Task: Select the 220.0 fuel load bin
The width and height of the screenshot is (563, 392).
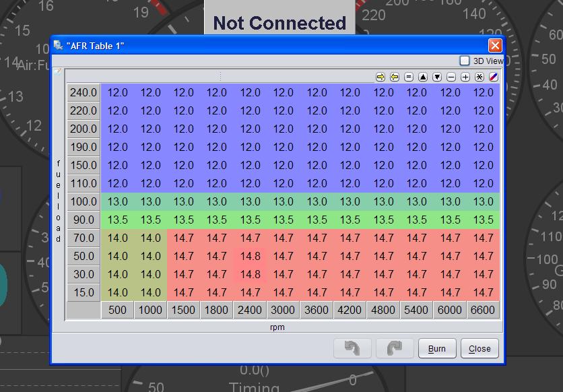Action: pos(84,110)
